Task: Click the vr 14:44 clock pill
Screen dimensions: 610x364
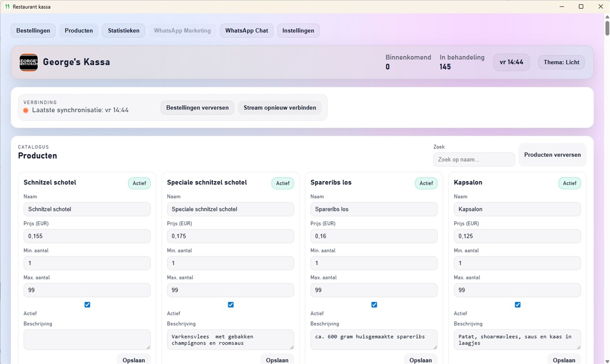Action: (x=511, y=62)
